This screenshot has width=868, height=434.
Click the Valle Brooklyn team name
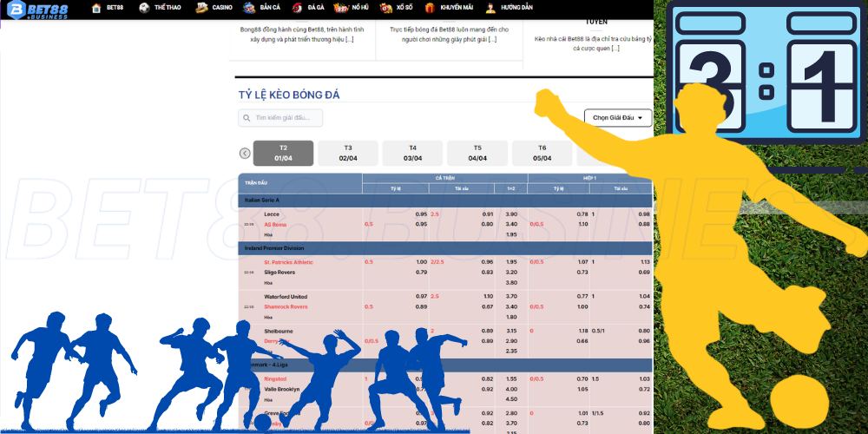pos(282,389)
